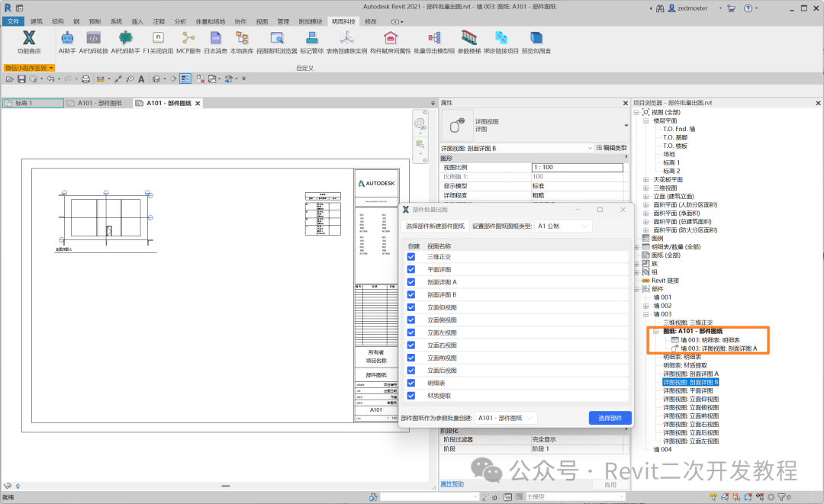Expand the 墙 002 assembly node
Screen dimensions: 824x504
coord(646,306)
